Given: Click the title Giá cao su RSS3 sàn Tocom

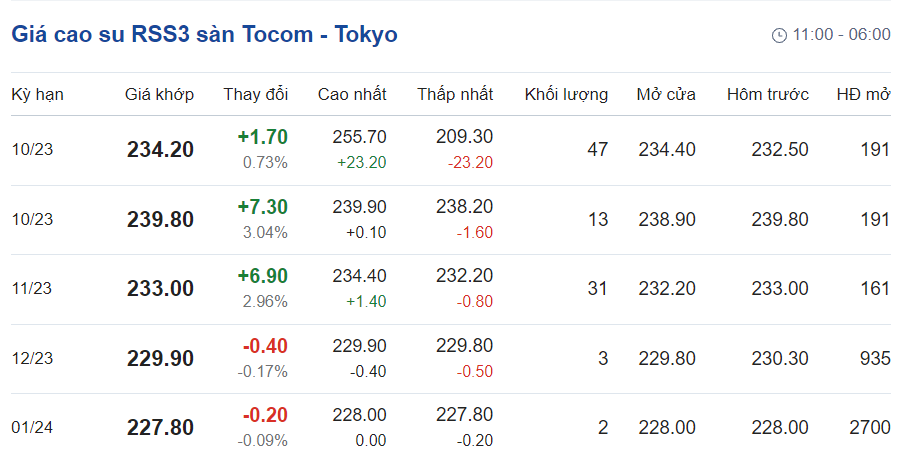Looking at the screenshot, I should (204, 34).
